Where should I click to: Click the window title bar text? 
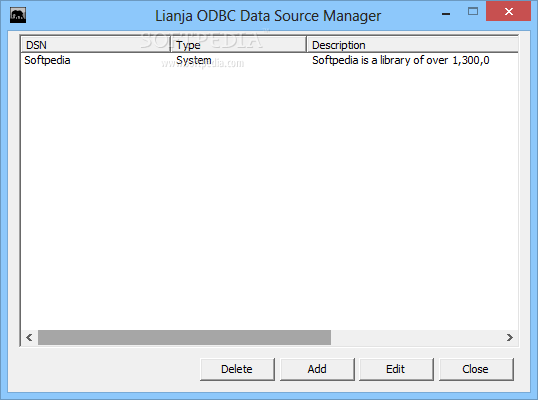[268, 16]
